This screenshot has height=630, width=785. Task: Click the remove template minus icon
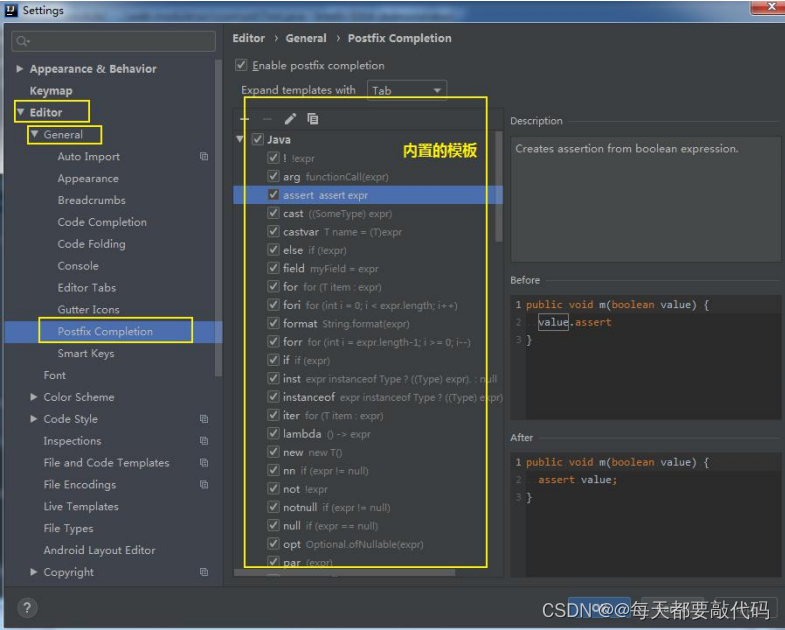pyautogui.click(x=267, y=119)
